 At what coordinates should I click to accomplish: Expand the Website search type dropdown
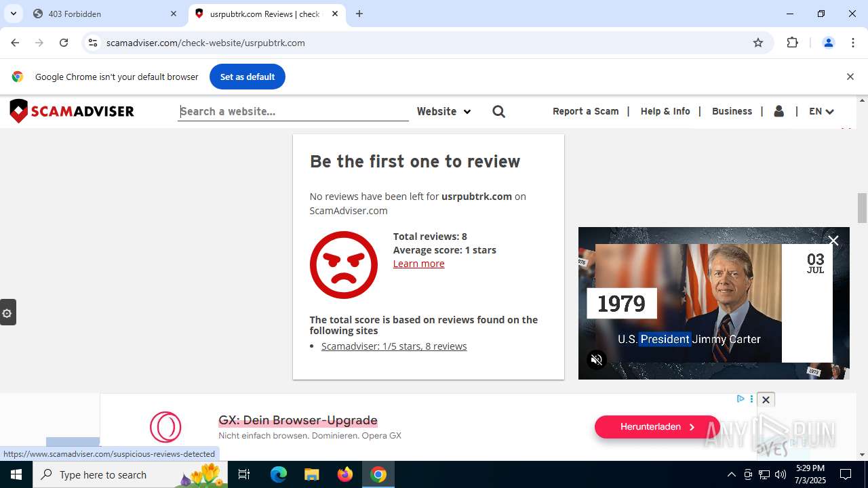click(x=443, y=111)
